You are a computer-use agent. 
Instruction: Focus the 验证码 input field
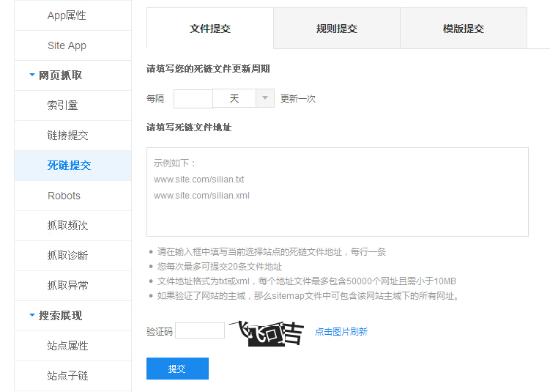[200, 330]
